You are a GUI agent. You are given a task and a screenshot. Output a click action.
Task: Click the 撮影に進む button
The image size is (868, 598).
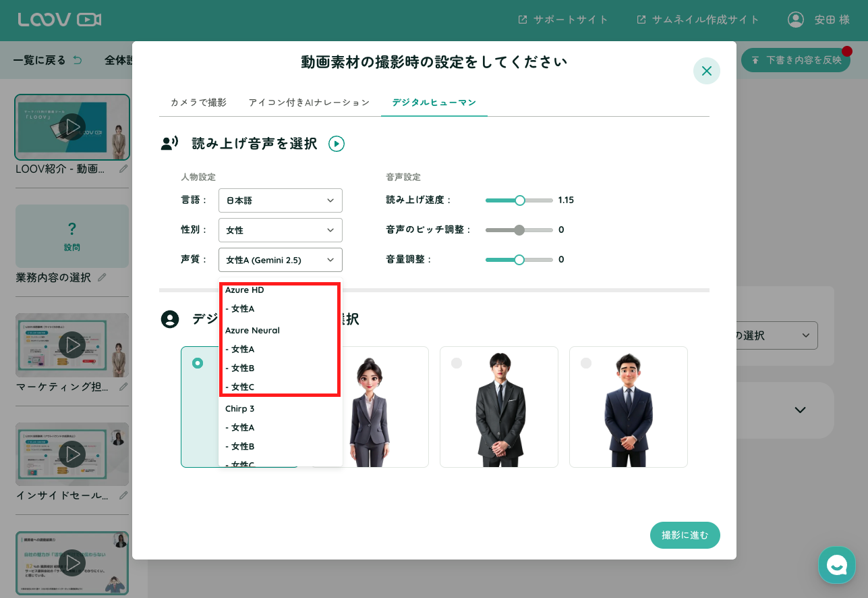(685, 535)
